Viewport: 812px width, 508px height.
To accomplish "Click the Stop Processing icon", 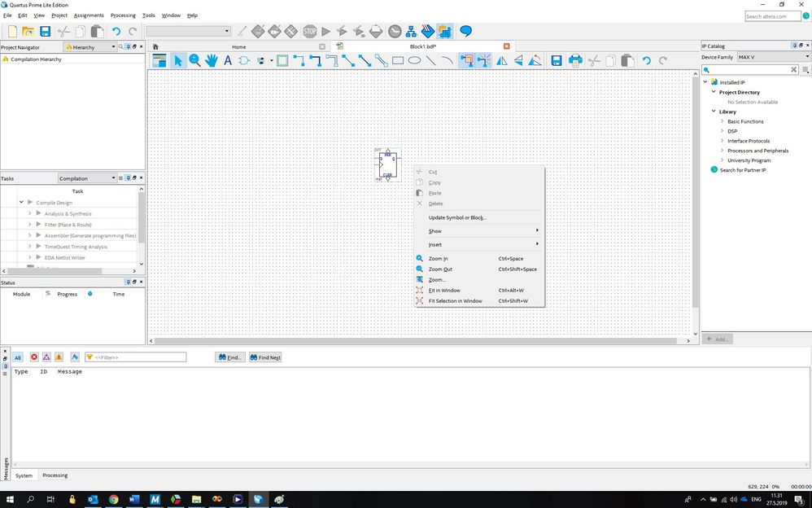I will [309, 32].
